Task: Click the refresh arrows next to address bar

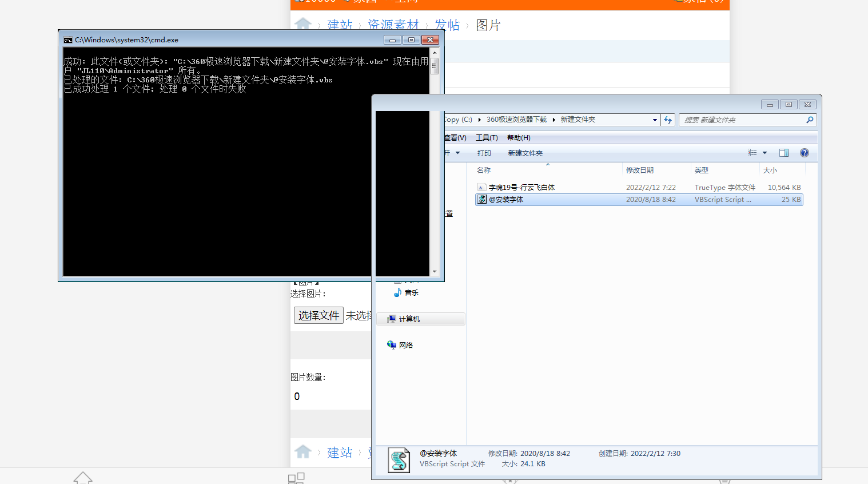Action: (x=668, y=120)
